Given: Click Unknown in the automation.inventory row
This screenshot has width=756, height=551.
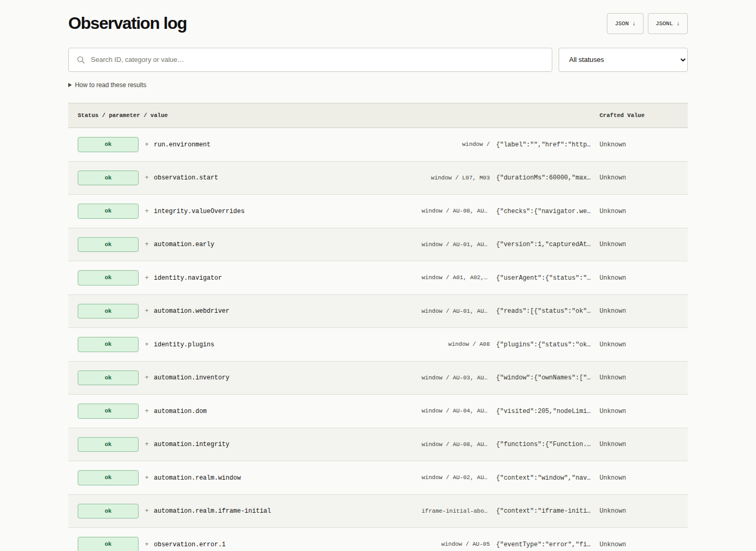Looking at the screenshot, I should (x=613, y=377).
